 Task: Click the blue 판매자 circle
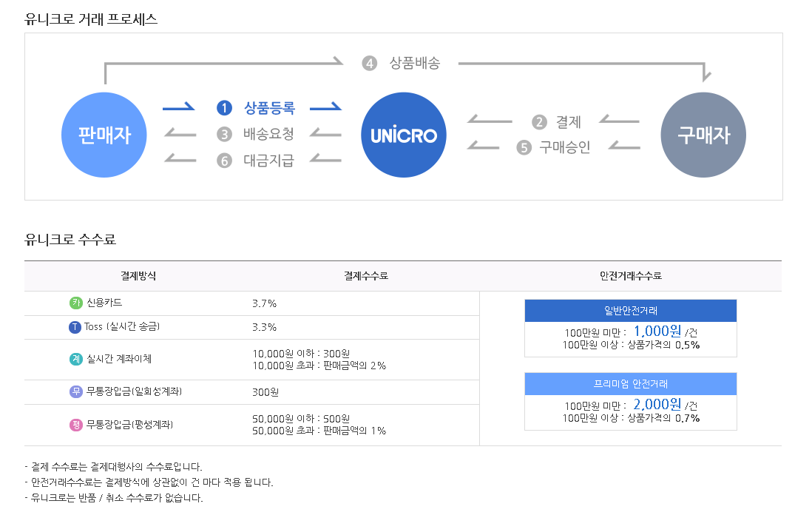pos(104,135)
